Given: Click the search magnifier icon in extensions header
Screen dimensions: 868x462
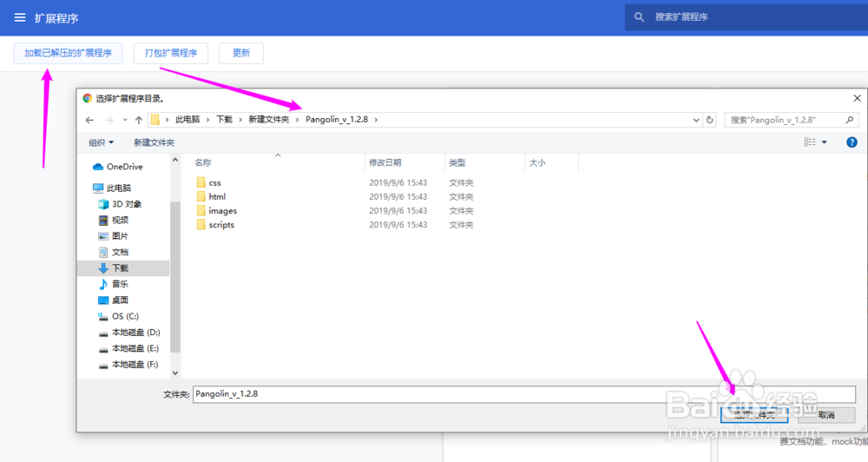Looking at the screenshot, I should point(639,17).
